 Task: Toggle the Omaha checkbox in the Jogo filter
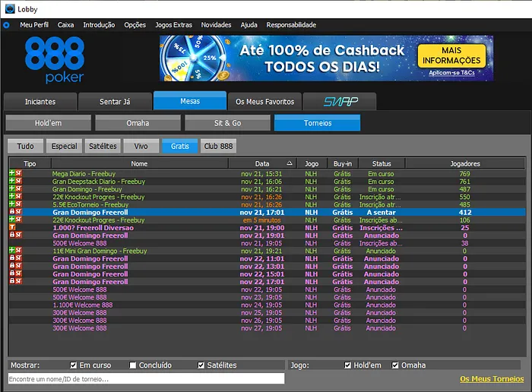[x=395, y=365]
